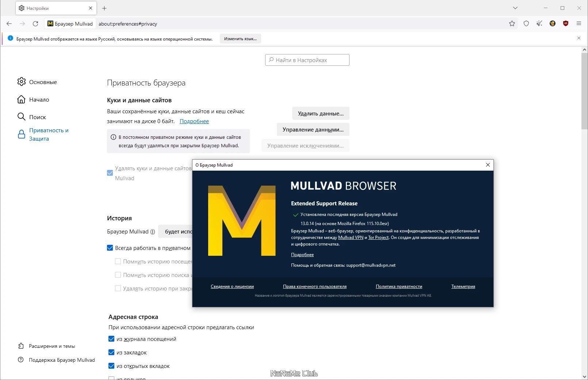The height and width of the screenshot is (380, 588).
Task: Bookmark this page with the star icon
Action: point(512,24)
